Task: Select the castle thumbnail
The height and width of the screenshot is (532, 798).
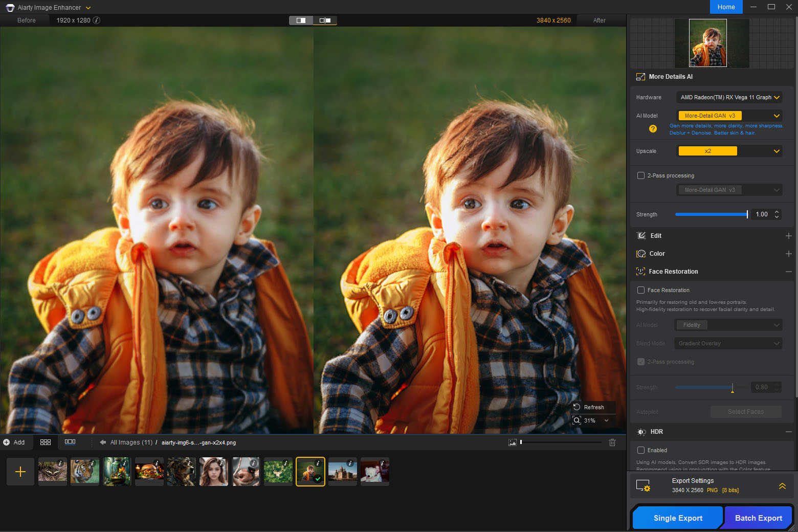Action: point(343,472)
